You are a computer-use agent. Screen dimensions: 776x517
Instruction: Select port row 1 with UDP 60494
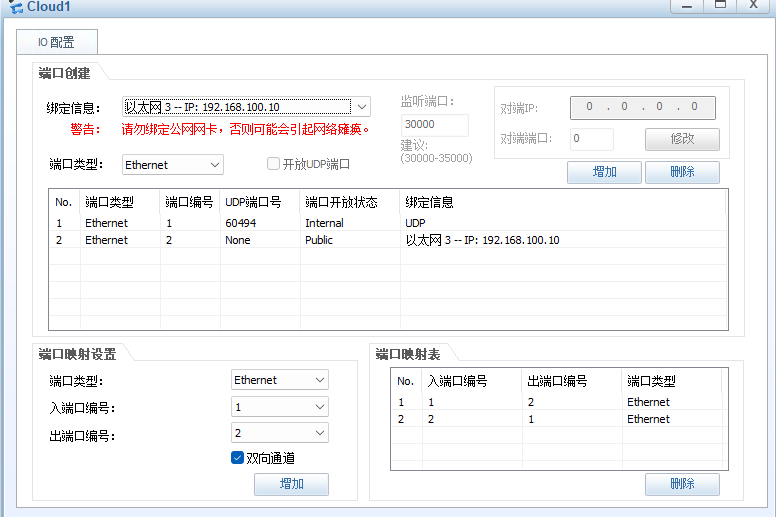tap(388, 223)
